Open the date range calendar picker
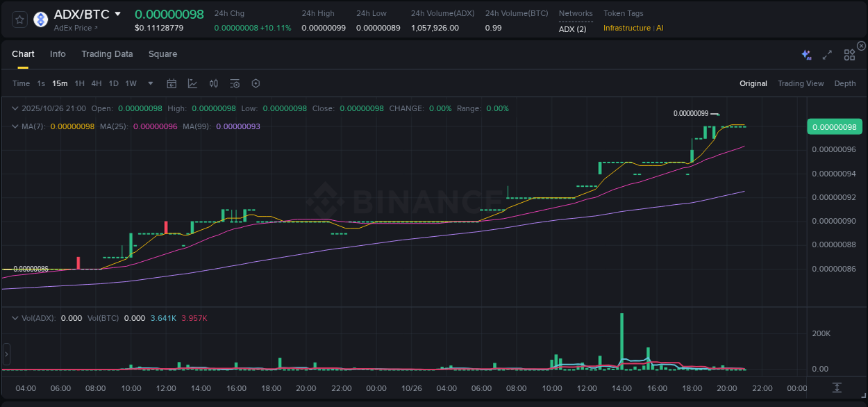Image resolution: width=868 pixels, height=407 pixels. (172, 83)
